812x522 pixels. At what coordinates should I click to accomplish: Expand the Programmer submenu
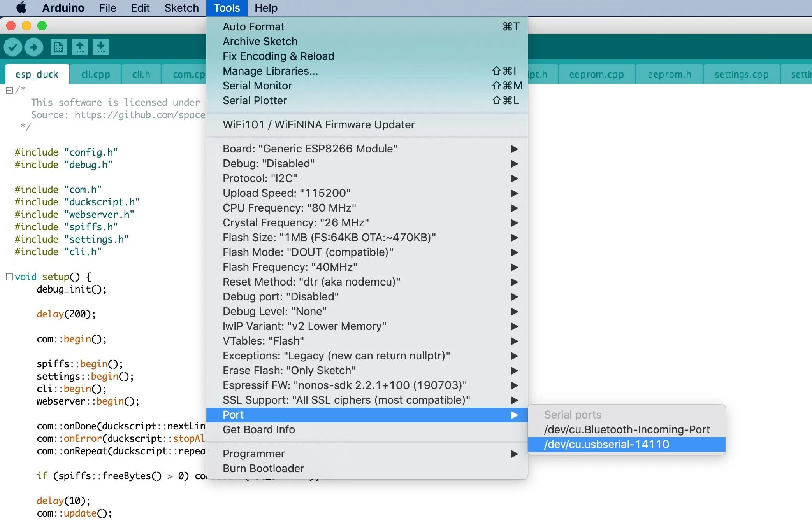pos(367,454)
